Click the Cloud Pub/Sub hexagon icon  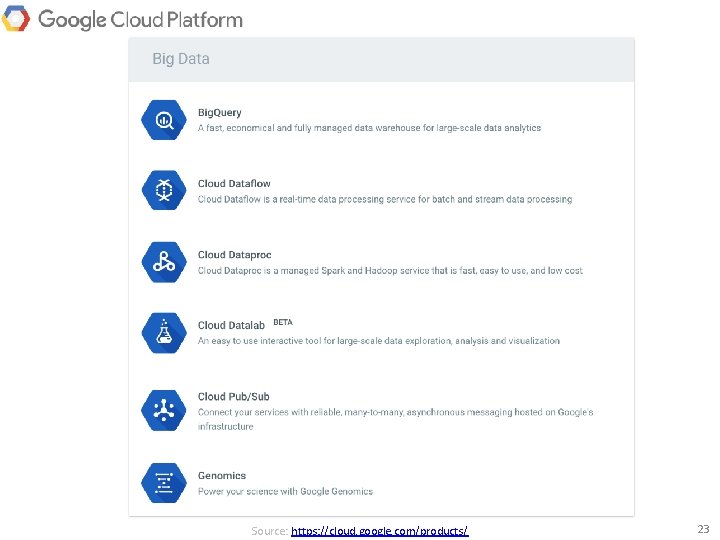pyautogui.click(x=164, y=410)
